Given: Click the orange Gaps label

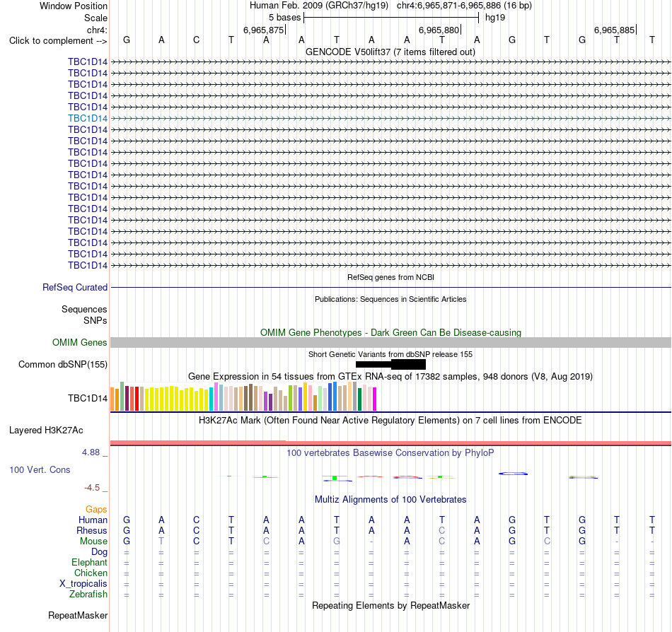Looking at the screenshot, I should [x=96, y=509].
